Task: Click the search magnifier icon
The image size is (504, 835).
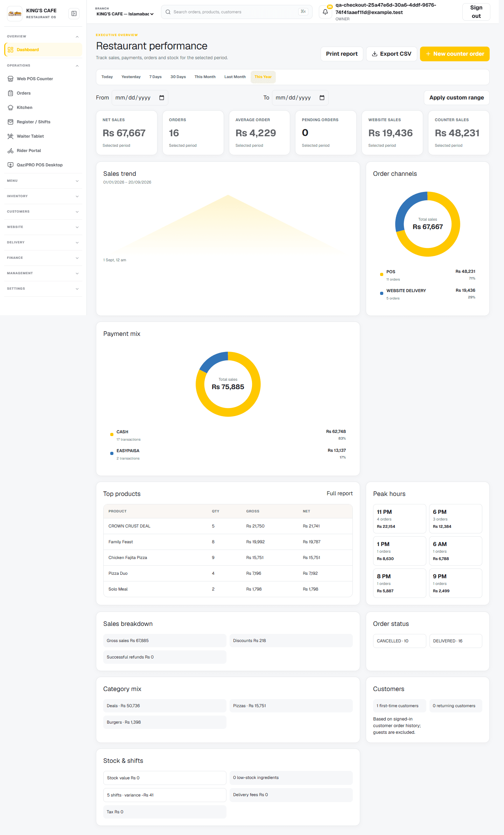Action: (168, 12)
